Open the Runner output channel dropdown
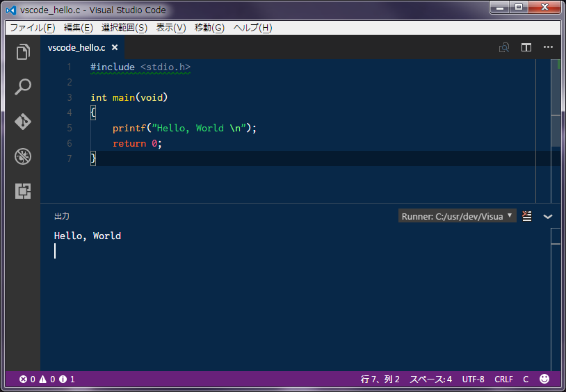566x392 pixels. tap(457, 216)
